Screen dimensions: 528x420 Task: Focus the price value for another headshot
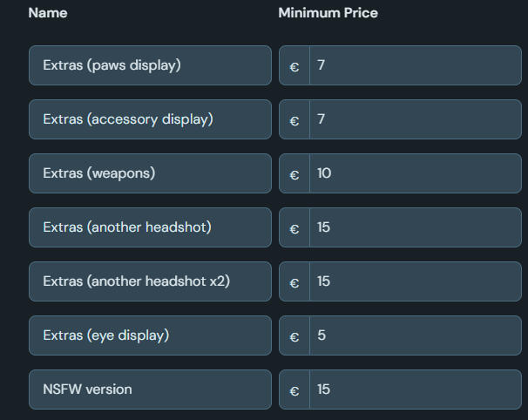click(415, 227)
